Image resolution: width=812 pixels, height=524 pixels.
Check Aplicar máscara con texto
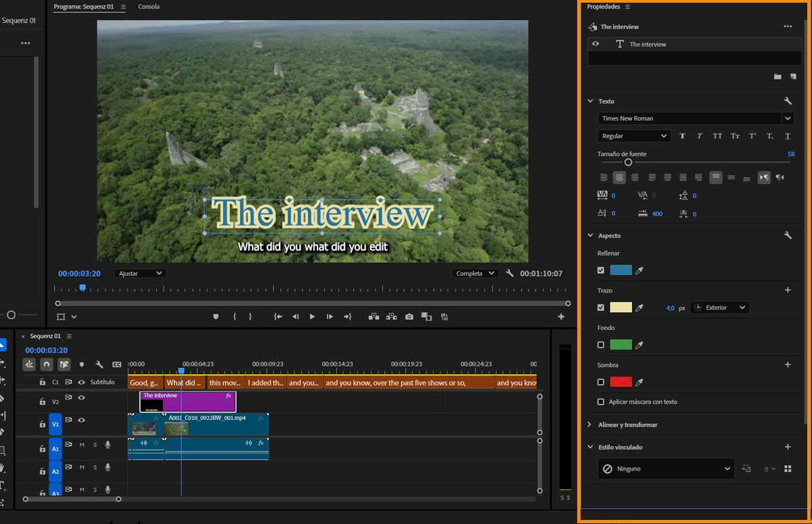[x=601, y=402]
